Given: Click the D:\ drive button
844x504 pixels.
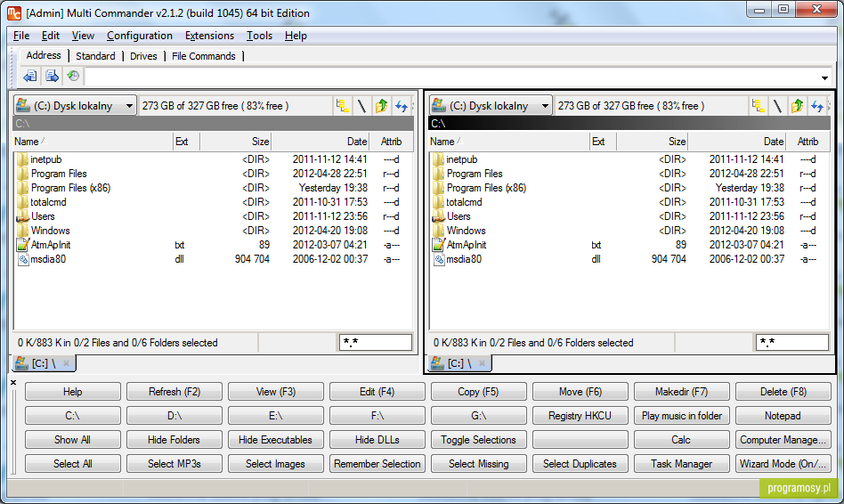Looking at the screenshot, I should [x=174, y=416].
